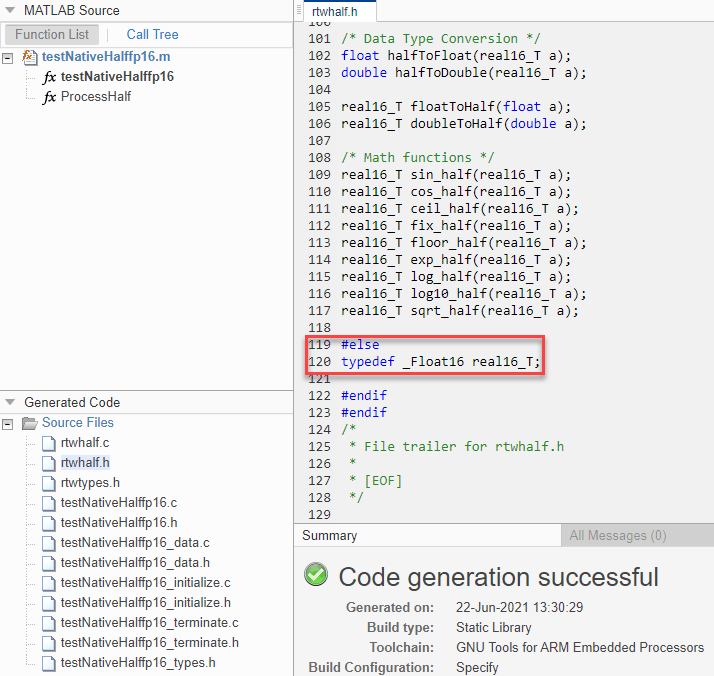This screenshot has width=714, height=676.
Task: Click the file icon for testNativeHalffp16_data.h
Action: 49,564
